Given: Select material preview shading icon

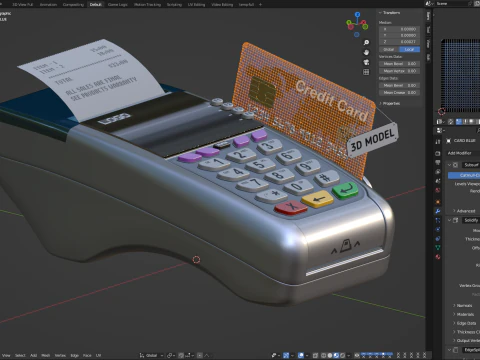Looking at the screenshot, I should 336,355.
